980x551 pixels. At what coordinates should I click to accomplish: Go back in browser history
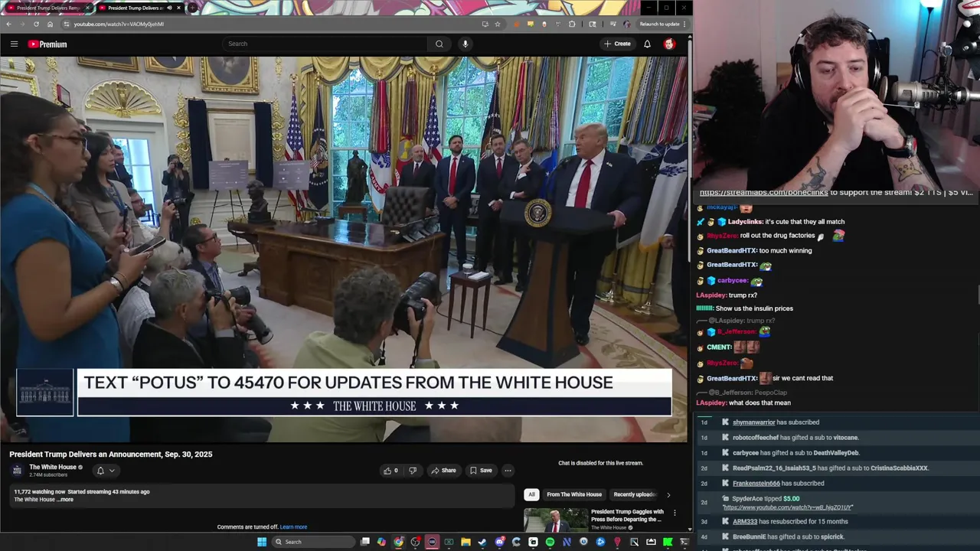(8, 24)
